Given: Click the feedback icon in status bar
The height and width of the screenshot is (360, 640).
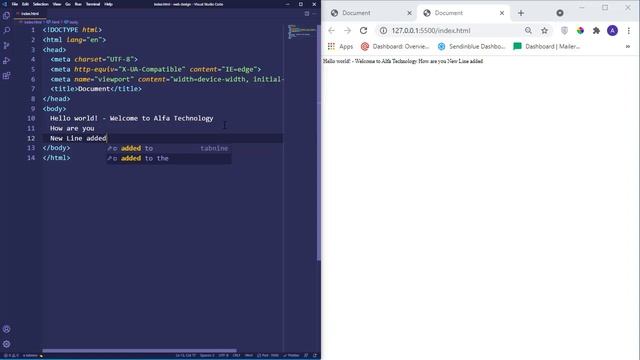Looking at the screenshot, I should point(306,356).
